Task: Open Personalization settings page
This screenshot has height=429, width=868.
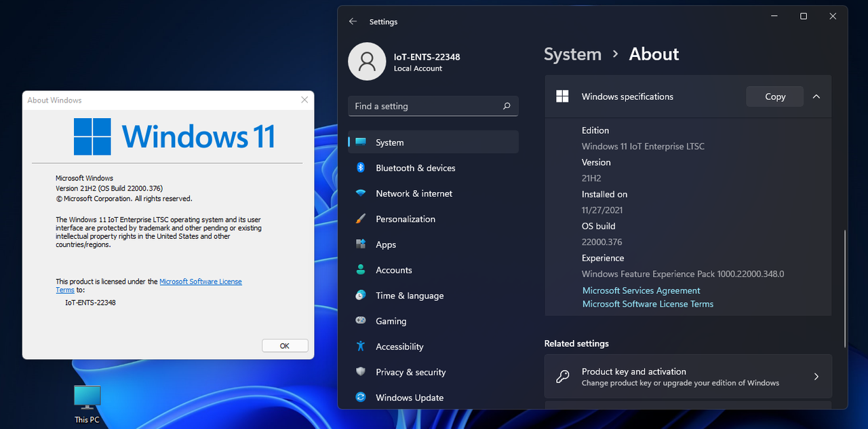Action: (433, 219)
